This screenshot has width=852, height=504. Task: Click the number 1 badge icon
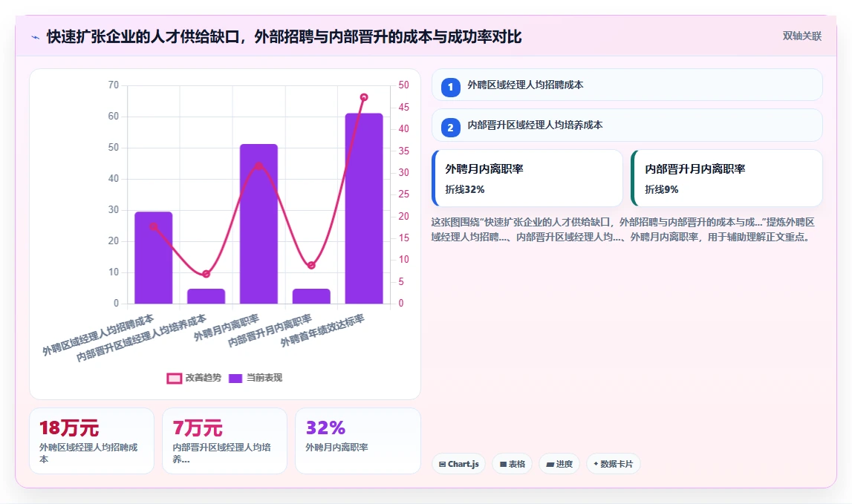point(450,87)
